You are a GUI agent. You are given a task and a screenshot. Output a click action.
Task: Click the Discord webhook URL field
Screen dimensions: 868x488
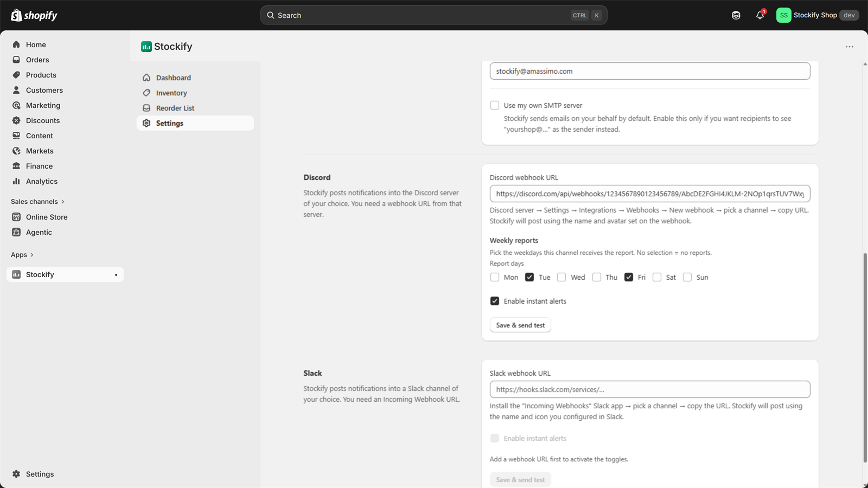pyautogui.click(x=650, y=194)
